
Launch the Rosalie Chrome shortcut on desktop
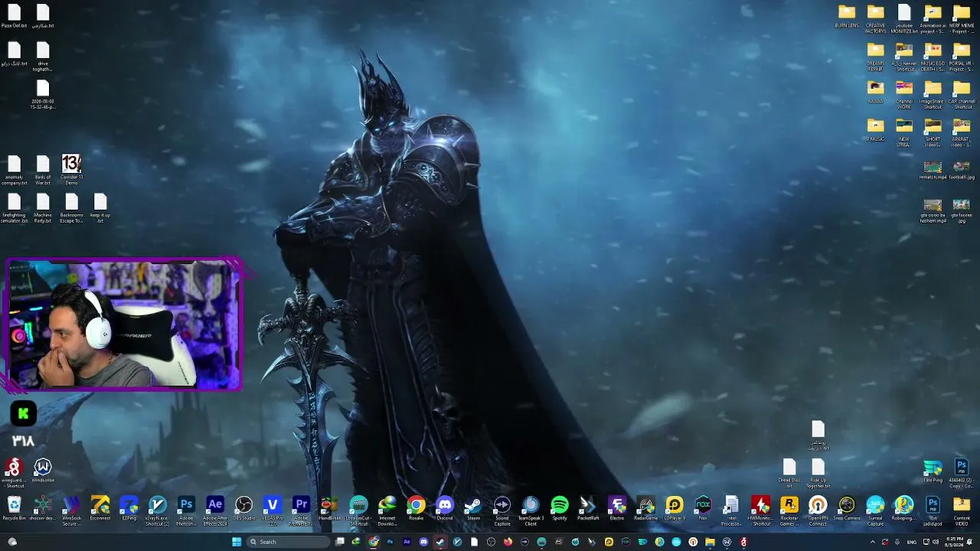pos(416,508)
